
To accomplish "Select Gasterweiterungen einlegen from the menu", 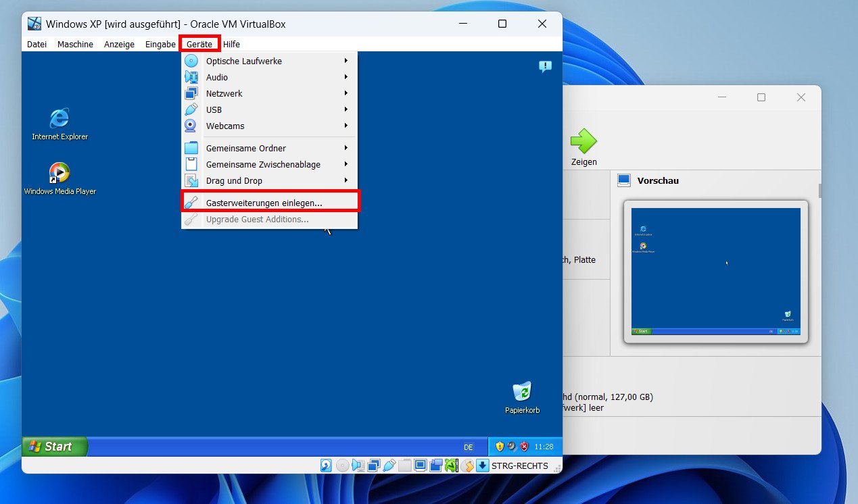I will tap(268, 201).
